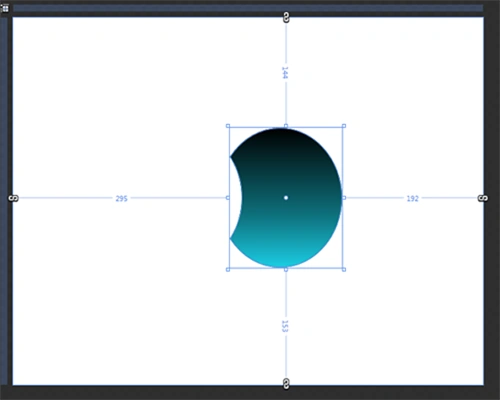Screen dimensions: 500x400
Task: Toggle the left margin chain link icon
Action: pos(13,198)
